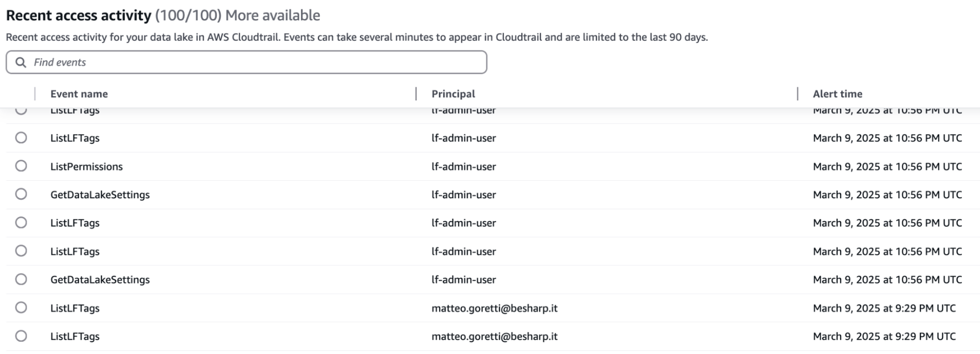Click the ListPermissions event name text
980x354 pixels.
(86, 166)
